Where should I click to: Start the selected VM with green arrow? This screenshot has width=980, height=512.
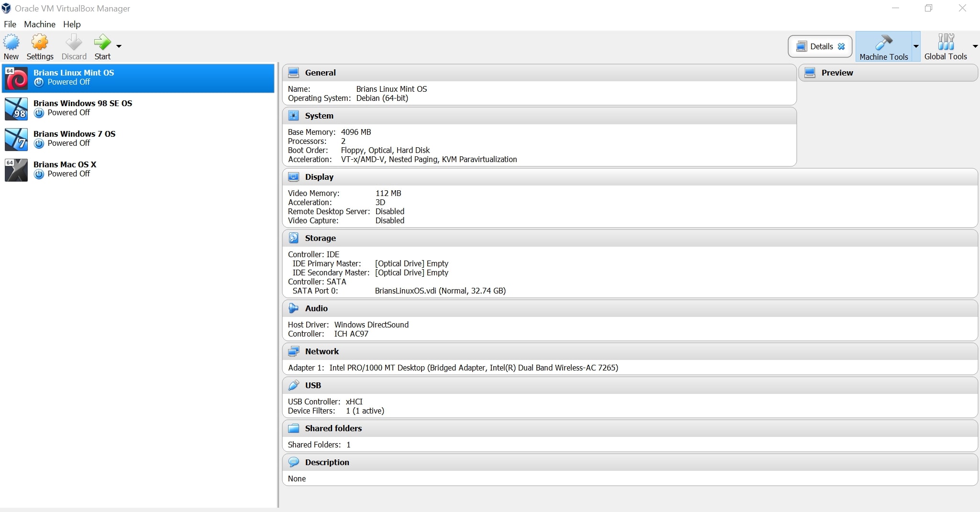click(x=102, y=42)
